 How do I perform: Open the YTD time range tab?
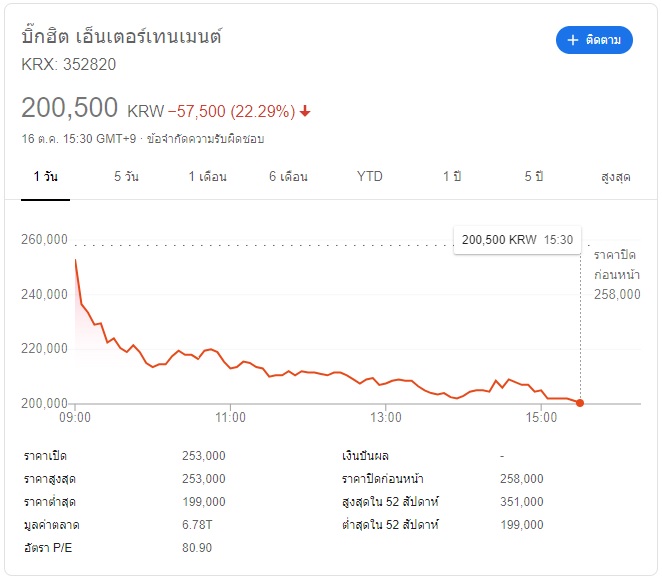point(369,176)
